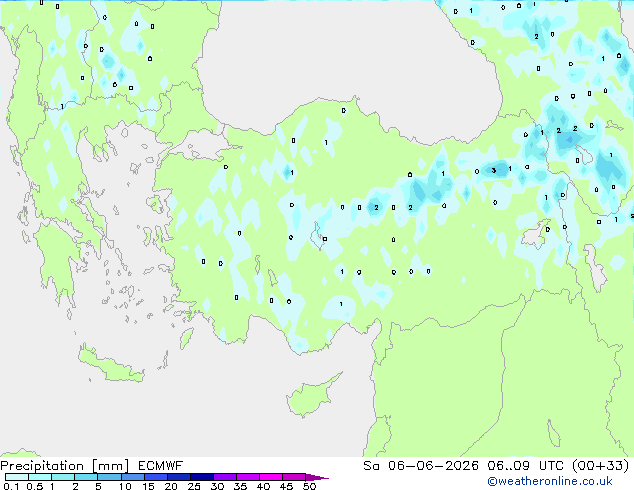Click the 1–2 mm legend color swatch
634x490 pixels.
pos(63,477)
